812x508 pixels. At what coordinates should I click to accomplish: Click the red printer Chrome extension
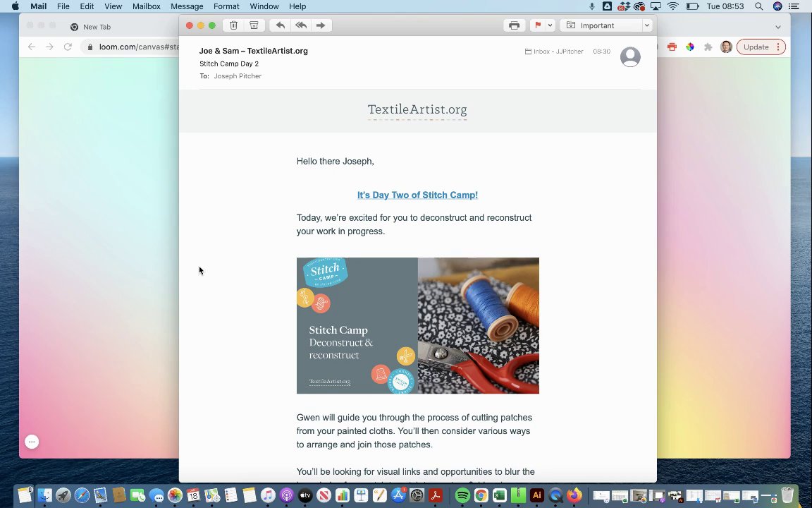(x=672, y=47)
